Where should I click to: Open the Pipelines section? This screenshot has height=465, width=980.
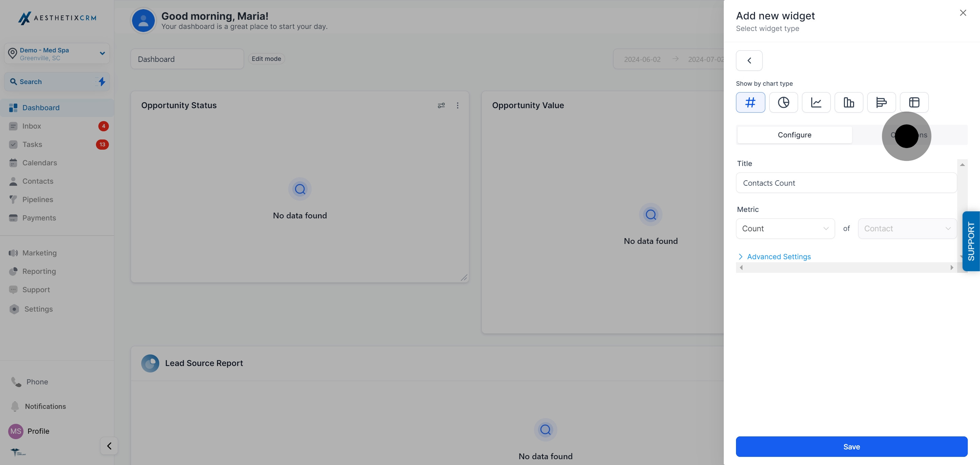coord(38,199)
